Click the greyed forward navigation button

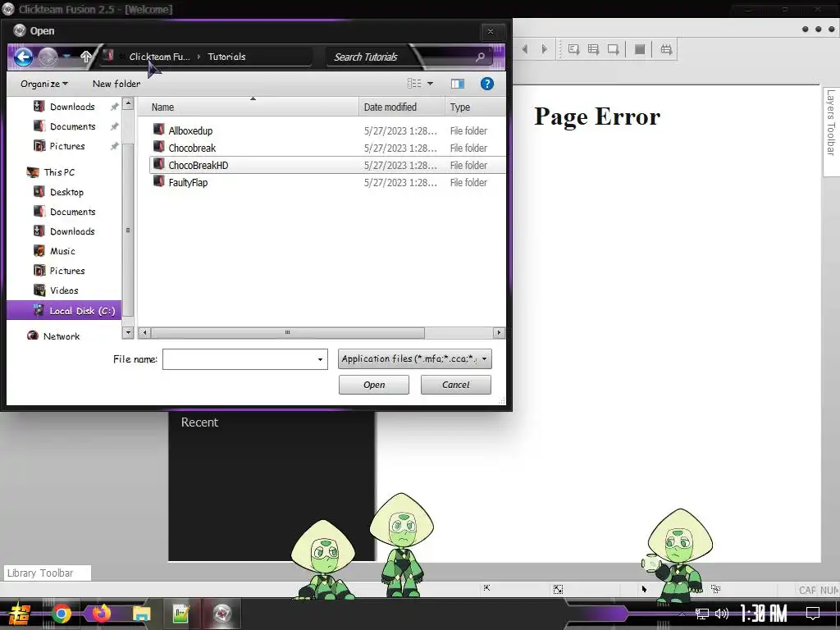click(48, 57)
